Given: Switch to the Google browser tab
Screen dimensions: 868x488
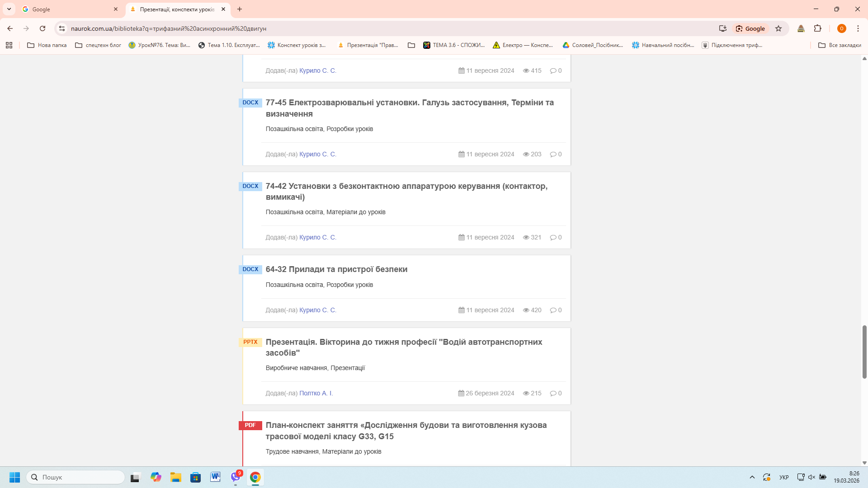Looking at the screenshot, I should point(68,9).
